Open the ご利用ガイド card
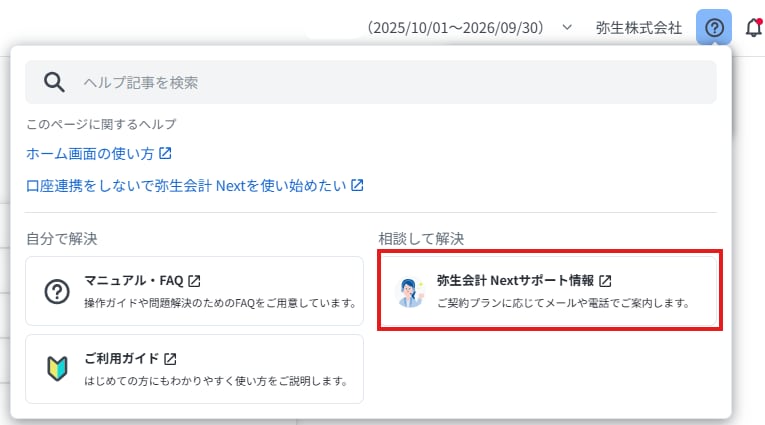This screenshot has width=765, height=425. click(194, 369)
